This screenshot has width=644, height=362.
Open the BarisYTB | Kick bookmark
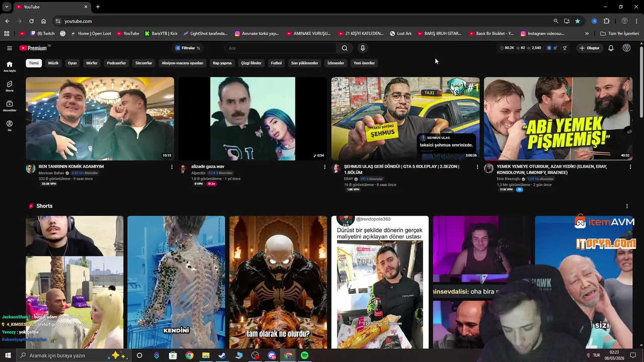coord(161,34)
